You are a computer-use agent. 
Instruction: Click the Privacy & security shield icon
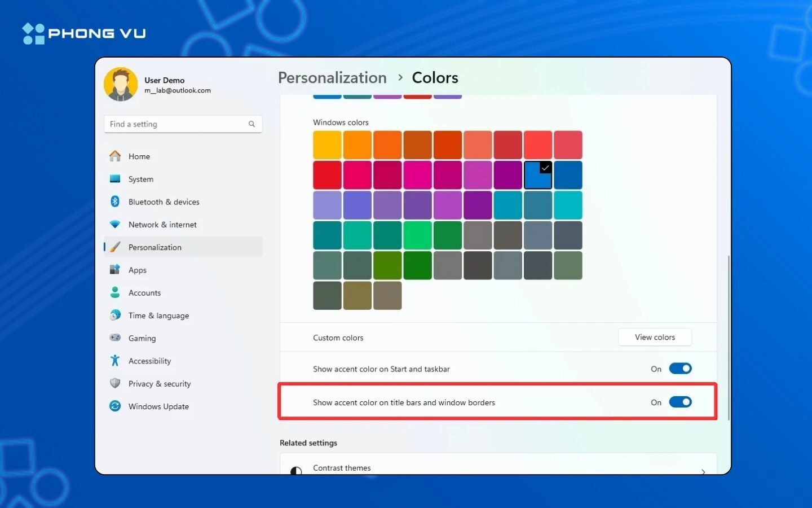tap(115, 383)
